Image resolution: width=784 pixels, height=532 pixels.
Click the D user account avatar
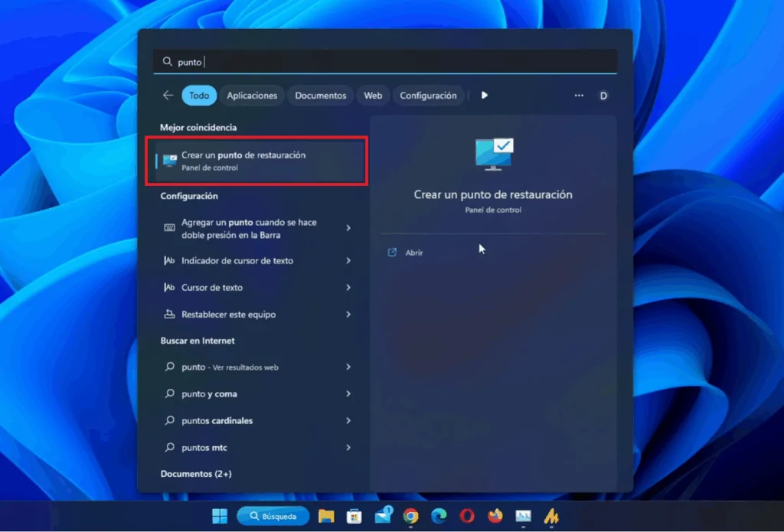click(x=603, y=96)
